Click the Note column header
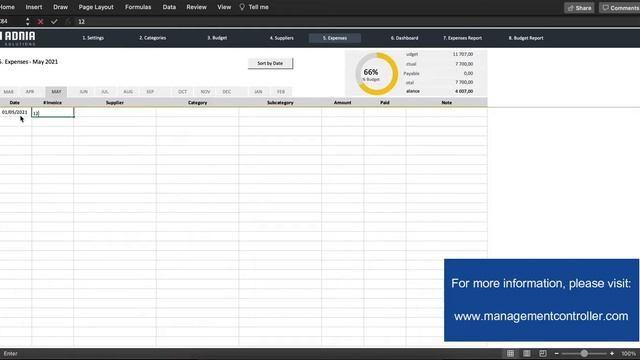Image resolution: width=640 pixels, height=360 pixels. [x=447, y=103]
